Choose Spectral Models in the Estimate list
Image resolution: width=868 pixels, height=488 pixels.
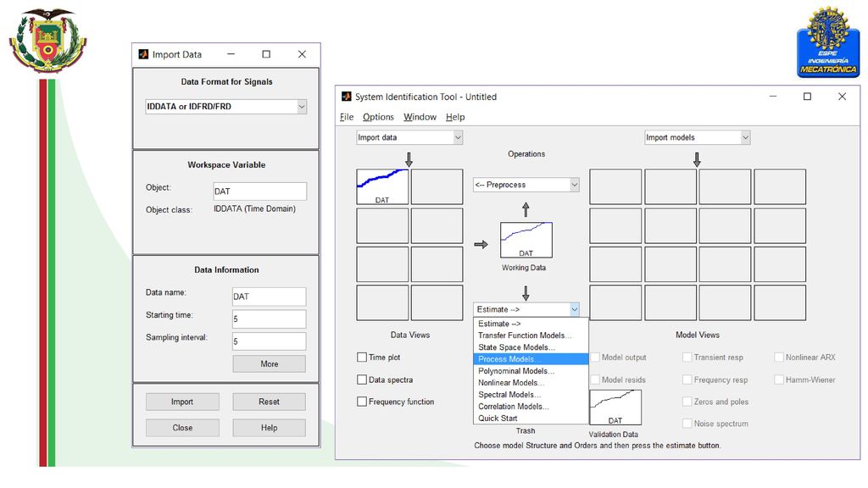coord(531,395)
